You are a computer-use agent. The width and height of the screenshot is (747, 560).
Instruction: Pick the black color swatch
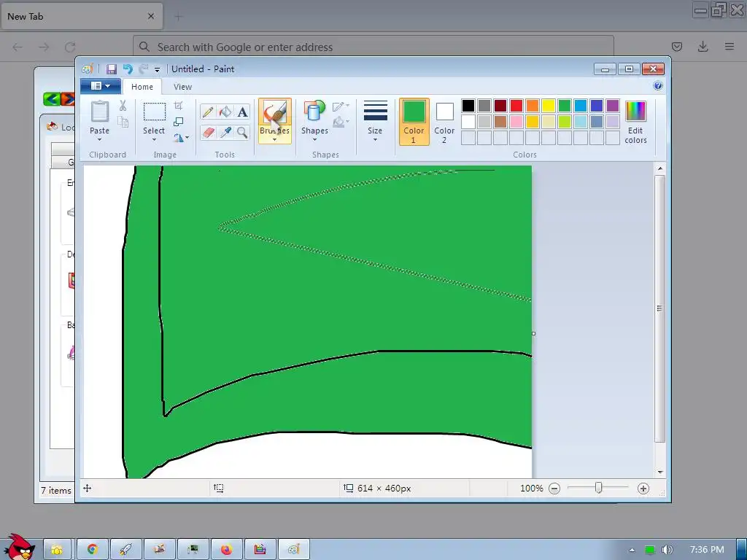tap(468, 106)
